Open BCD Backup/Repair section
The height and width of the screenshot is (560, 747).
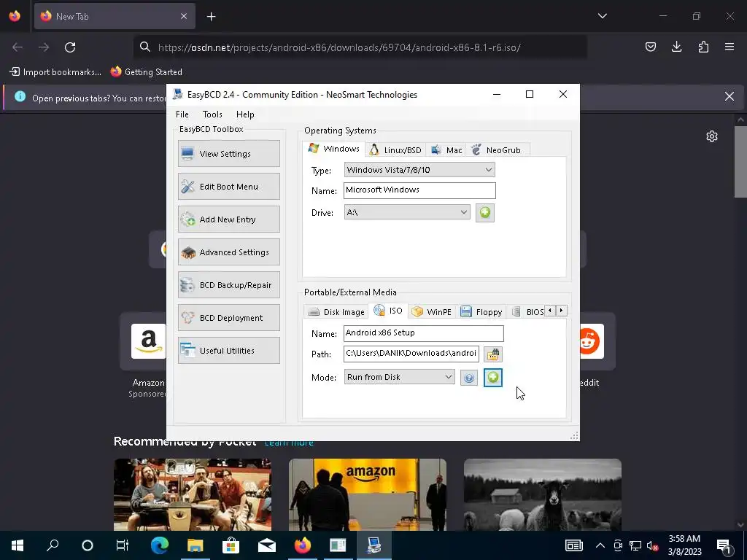[228, 285]
